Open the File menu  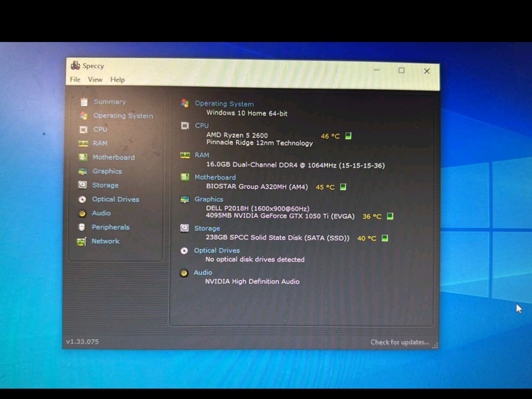[x=75, y=79]
